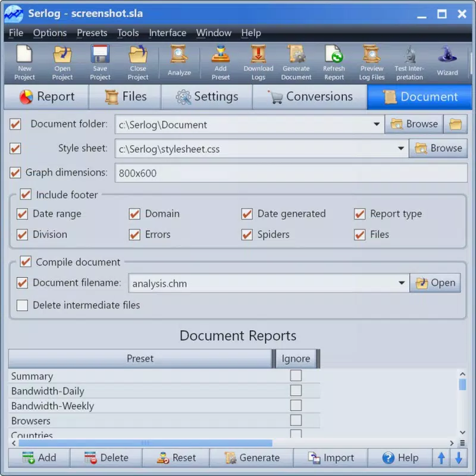Uncheck Include footer
Image resolution: width=476 pixels, height=476 pixels.
point(26,195)
